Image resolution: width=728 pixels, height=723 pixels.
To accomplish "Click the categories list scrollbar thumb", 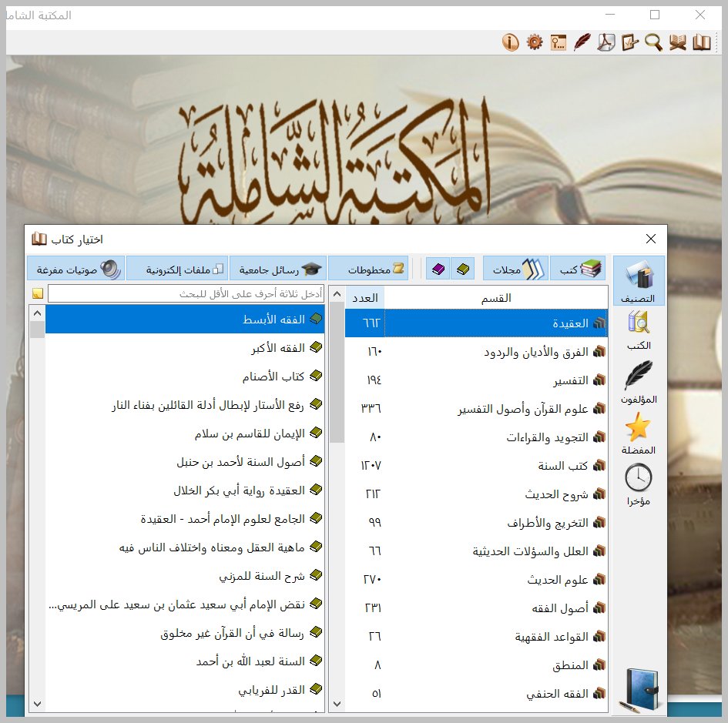I will pyautogui.click(x=337, y=373).
